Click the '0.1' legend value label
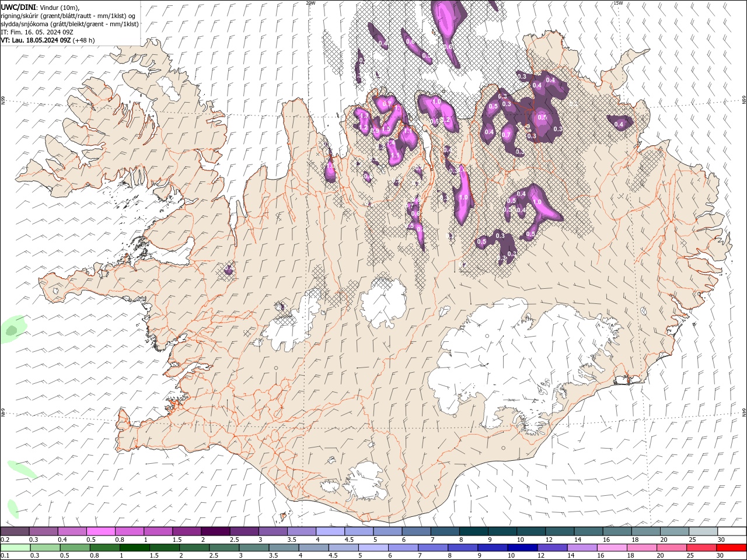The width and height of the screenshot is (747, 560). tap(5, 556)
